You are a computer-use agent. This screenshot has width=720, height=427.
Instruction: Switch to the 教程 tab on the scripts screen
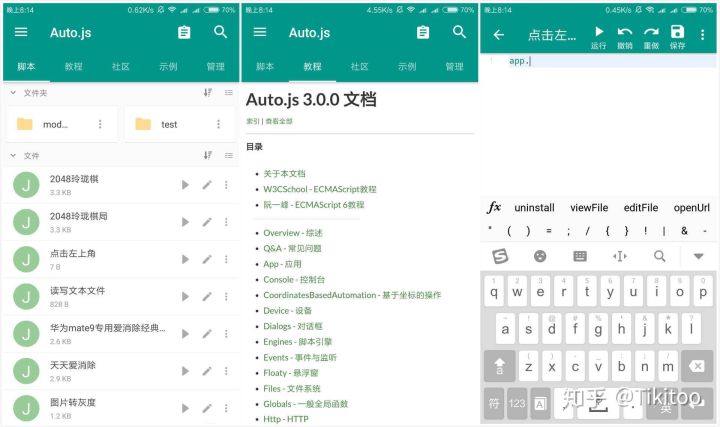coord(73,67)
